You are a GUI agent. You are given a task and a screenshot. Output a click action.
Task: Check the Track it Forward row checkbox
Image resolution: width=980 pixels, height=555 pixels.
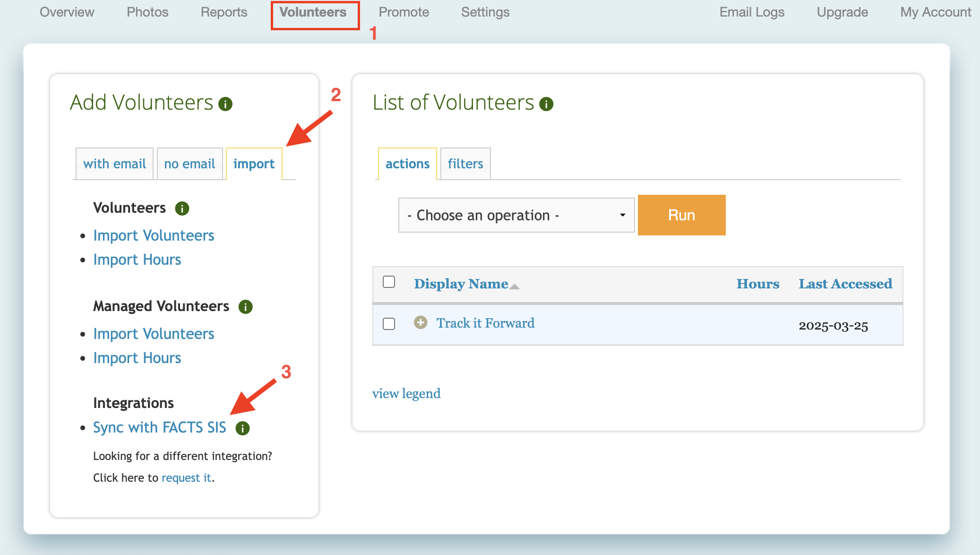point(389,324)
